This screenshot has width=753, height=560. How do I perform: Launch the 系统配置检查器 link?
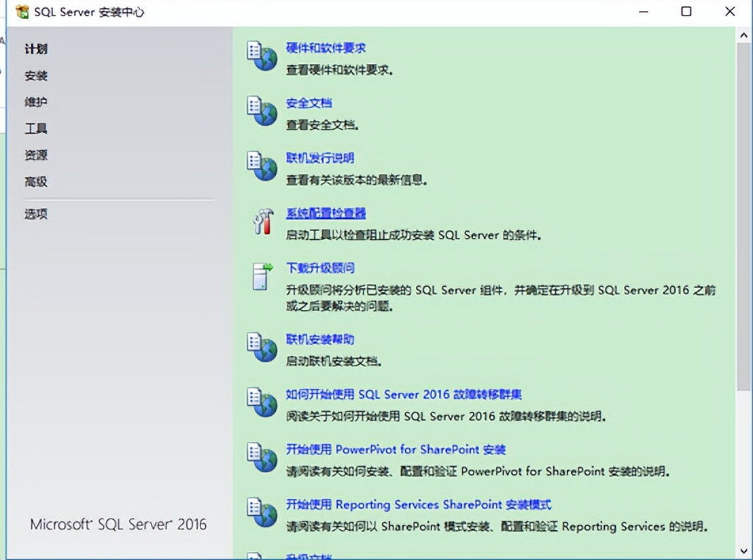(x=326, y=213)
